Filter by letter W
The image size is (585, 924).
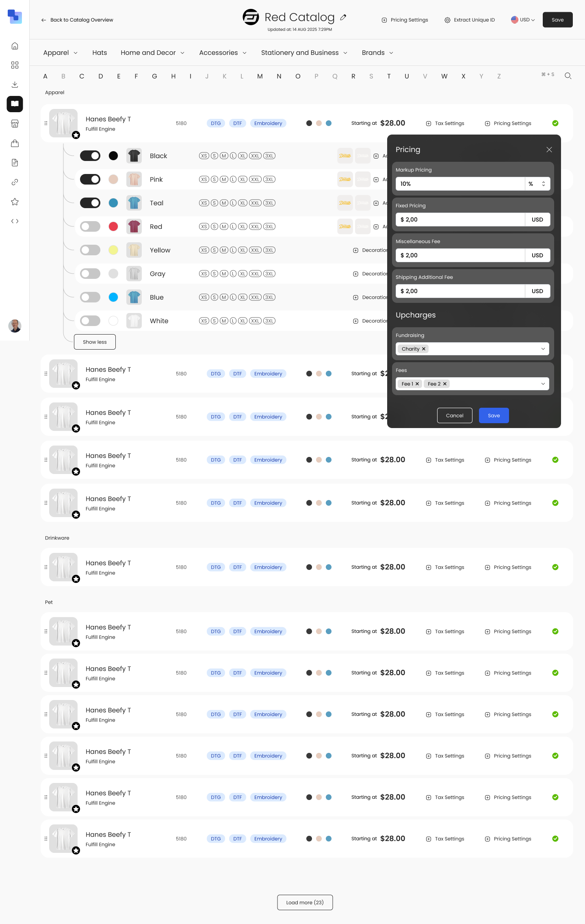click(444, 76)
